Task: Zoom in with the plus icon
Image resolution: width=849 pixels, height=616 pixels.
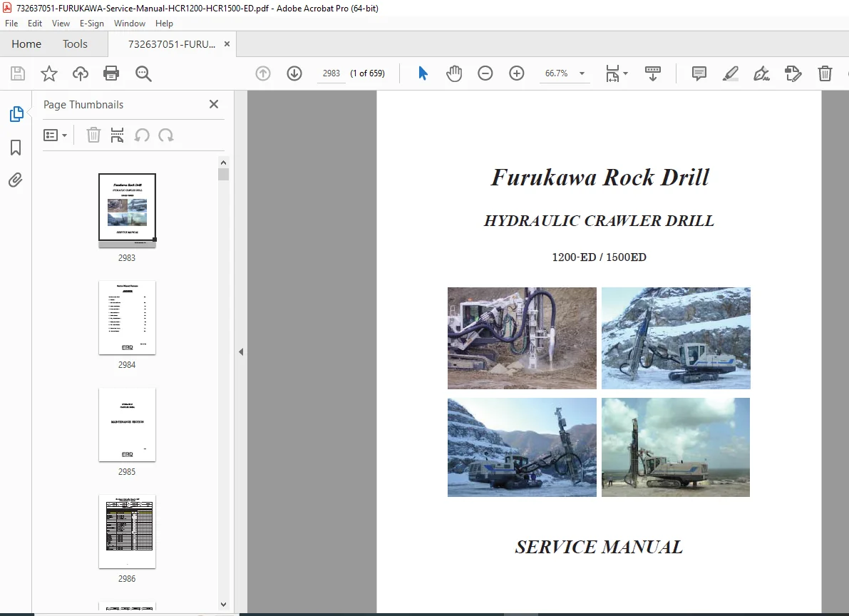Action: pos(517,73)
